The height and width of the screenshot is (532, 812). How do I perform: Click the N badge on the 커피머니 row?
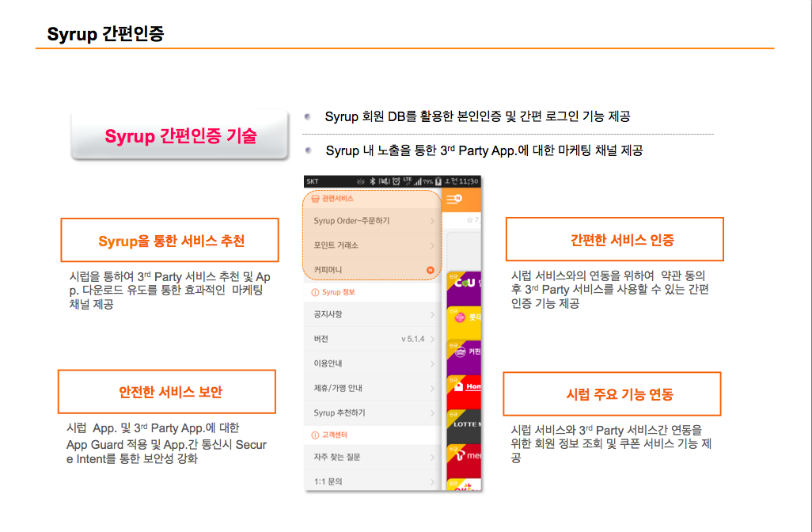430,270
